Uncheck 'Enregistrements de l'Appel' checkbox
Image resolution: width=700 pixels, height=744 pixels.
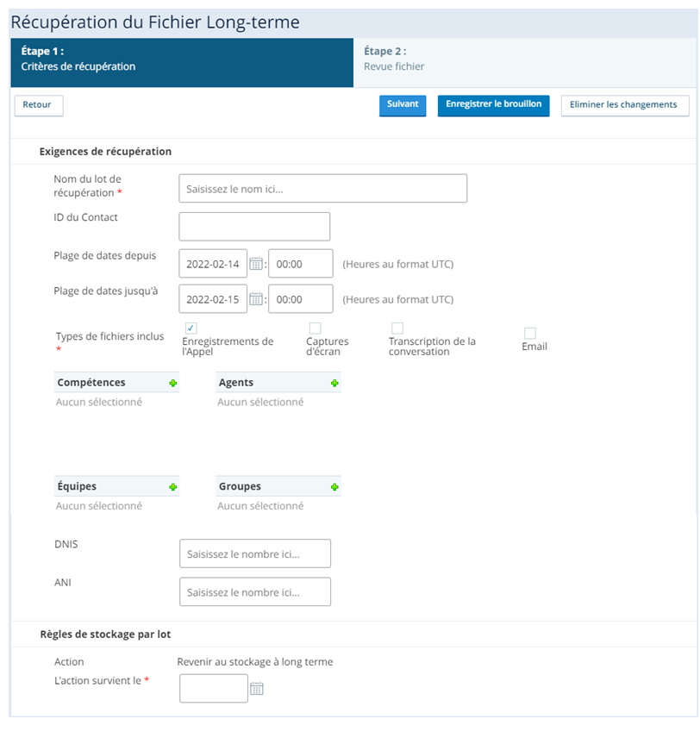[x=191, y=328]
